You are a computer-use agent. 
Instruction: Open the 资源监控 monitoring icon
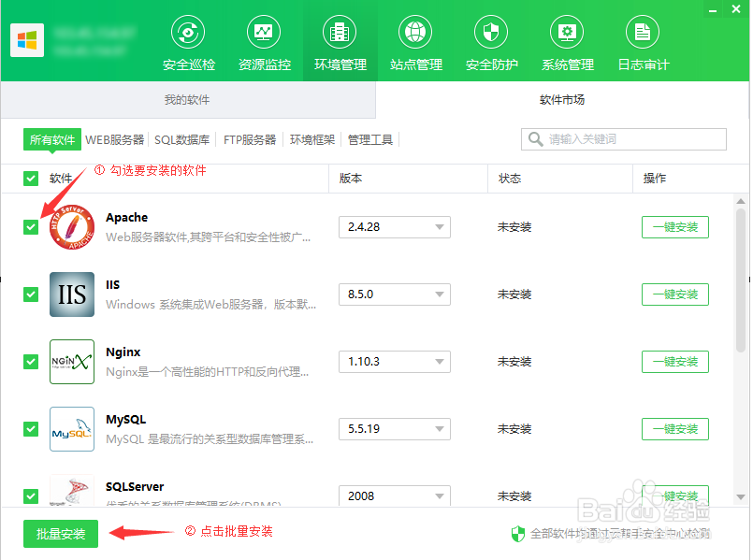[x=263, y=31]
